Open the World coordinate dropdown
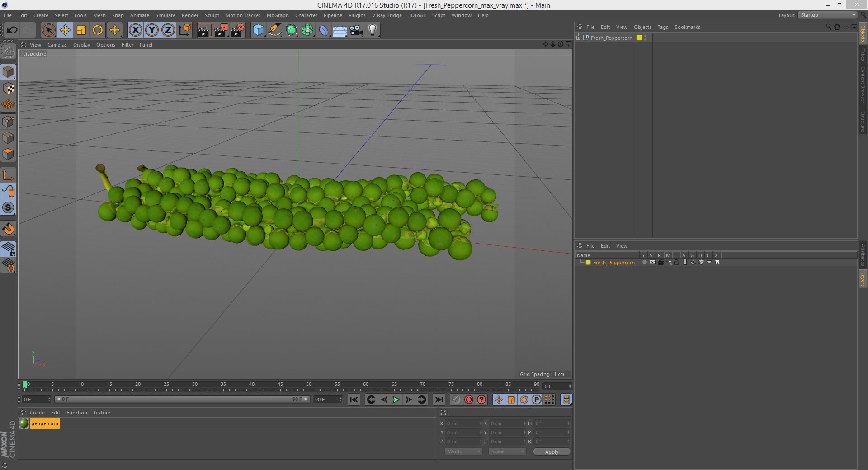This screenshot has width=868, height=470. [463, 451]
